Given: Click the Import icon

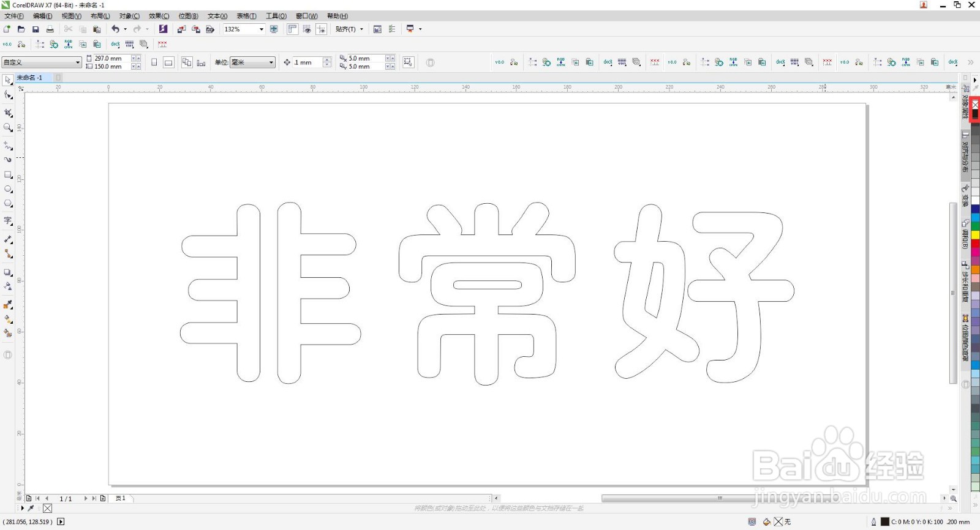Looking at the screenshot, I should [x=181, y=29].
